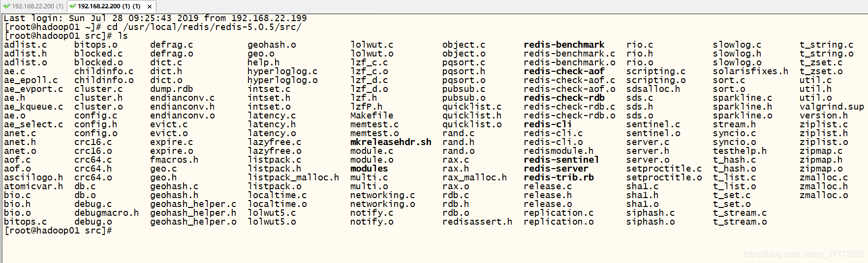This screenshot has width=868, height=263.
Task: Click the solarisfixes.h file name
Action: pos(750,71)
